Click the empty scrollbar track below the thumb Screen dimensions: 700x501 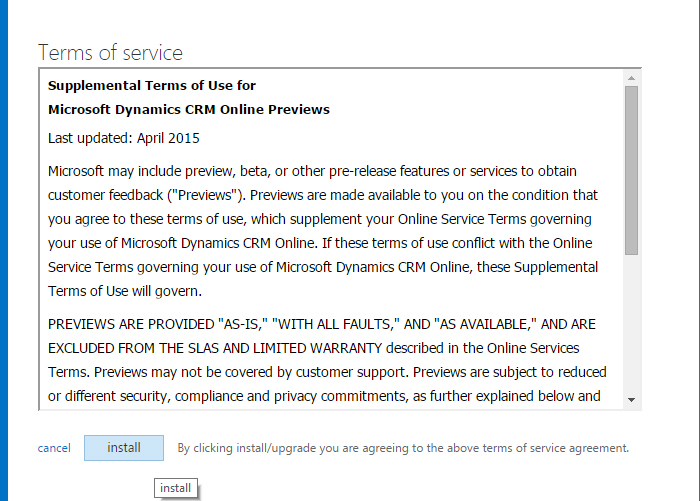[631, 320]
